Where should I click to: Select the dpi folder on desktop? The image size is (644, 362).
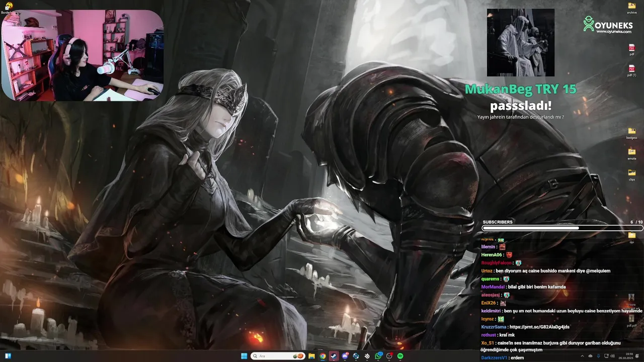(x=632, y=237)
